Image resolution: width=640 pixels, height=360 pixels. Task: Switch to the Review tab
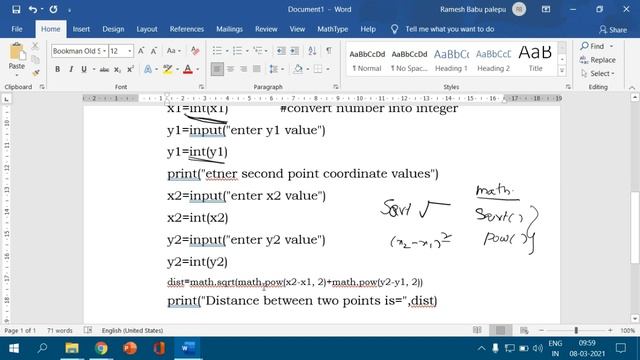click(x=266, y=29)
